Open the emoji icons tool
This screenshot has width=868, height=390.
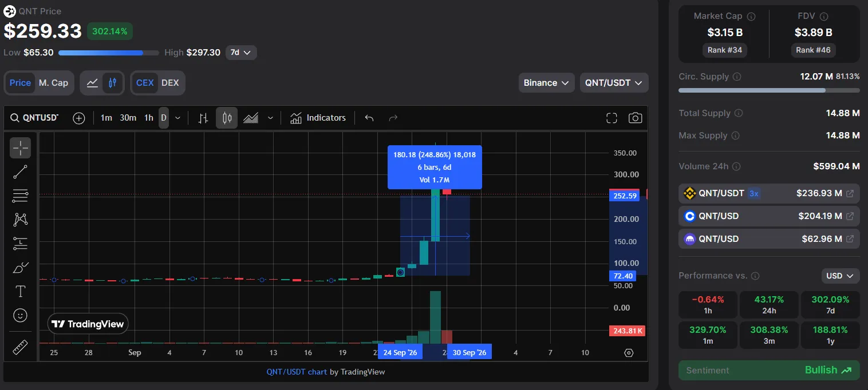point(20,315)
